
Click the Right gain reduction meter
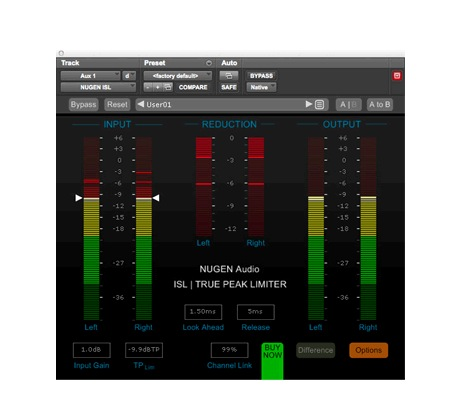tap(256, 187)
